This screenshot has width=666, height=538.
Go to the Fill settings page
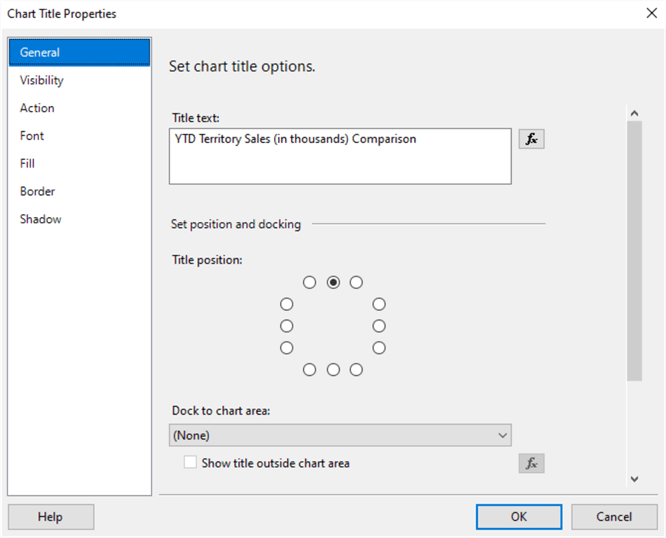tap(28, 163)
